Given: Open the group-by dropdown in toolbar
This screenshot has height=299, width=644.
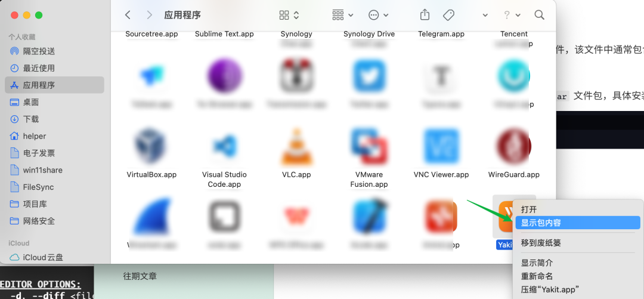Looking at the screenshot, I should coord(342,15).
